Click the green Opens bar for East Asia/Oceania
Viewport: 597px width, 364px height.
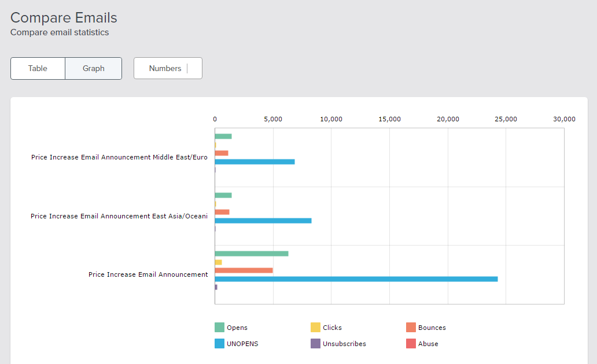tap(223, 195)
